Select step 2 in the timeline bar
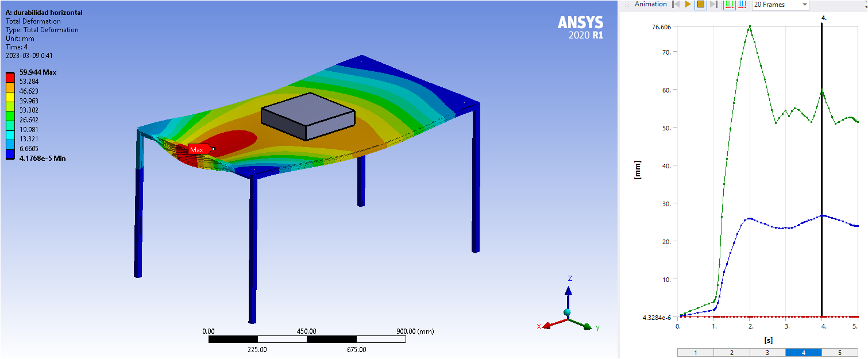This screenshot has width=868, height=359. 731,353
